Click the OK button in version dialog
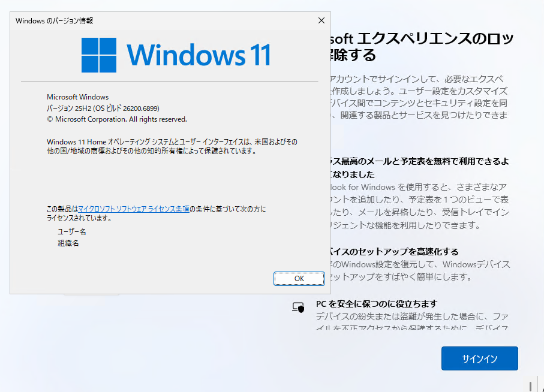This screenshot has width=544, height=392. click(299, 279)
